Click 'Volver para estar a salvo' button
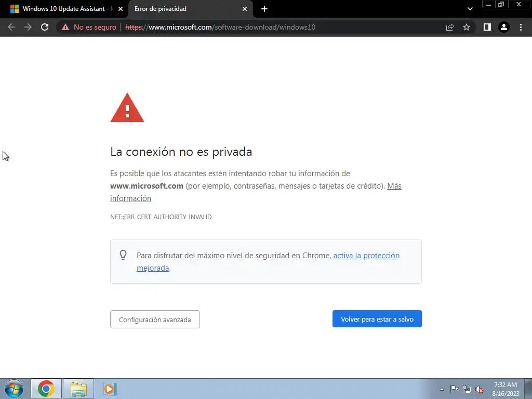This screenshot has width=532, height=399. click(377, 319)
